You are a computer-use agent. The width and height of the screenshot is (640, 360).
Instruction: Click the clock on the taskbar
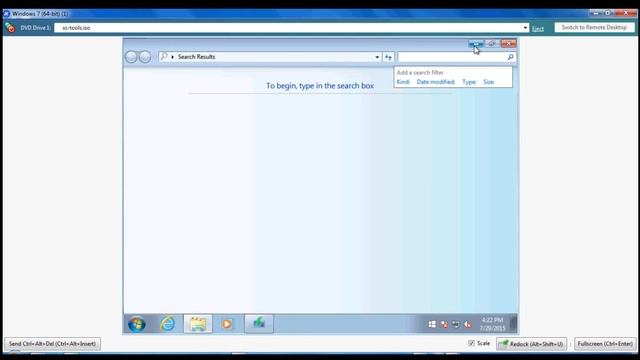[x=492, y=324]
